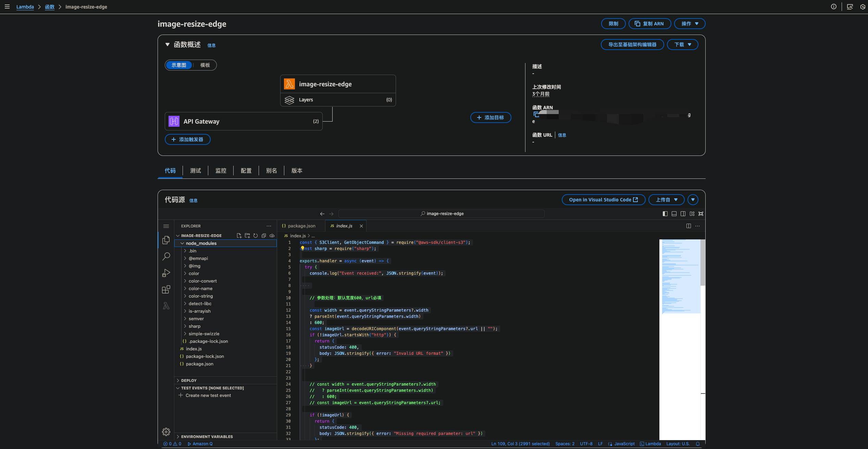Click the image-resize-edge command search field
This screenshot has width=868, height=449.
441,214
